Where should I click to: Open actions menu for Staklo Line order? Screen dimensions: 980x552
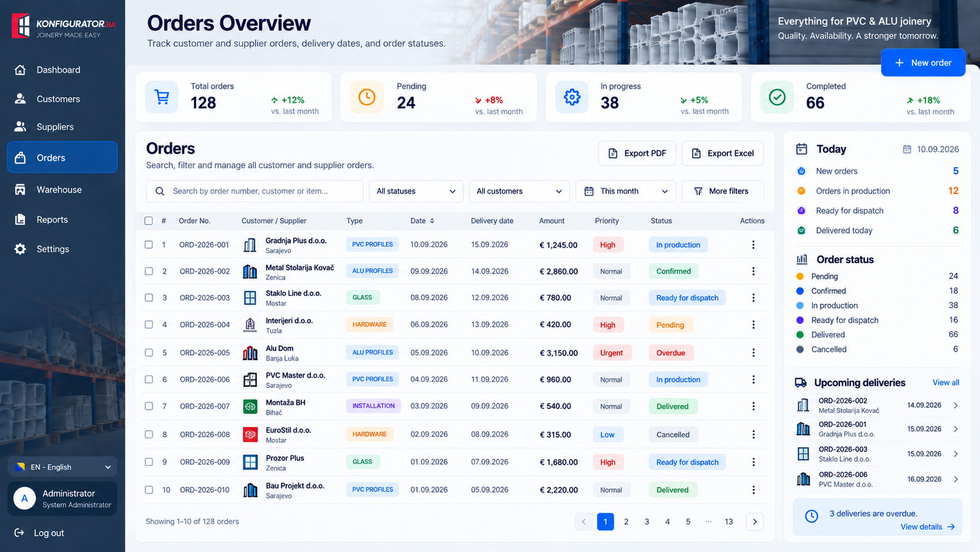coord(753,297)
